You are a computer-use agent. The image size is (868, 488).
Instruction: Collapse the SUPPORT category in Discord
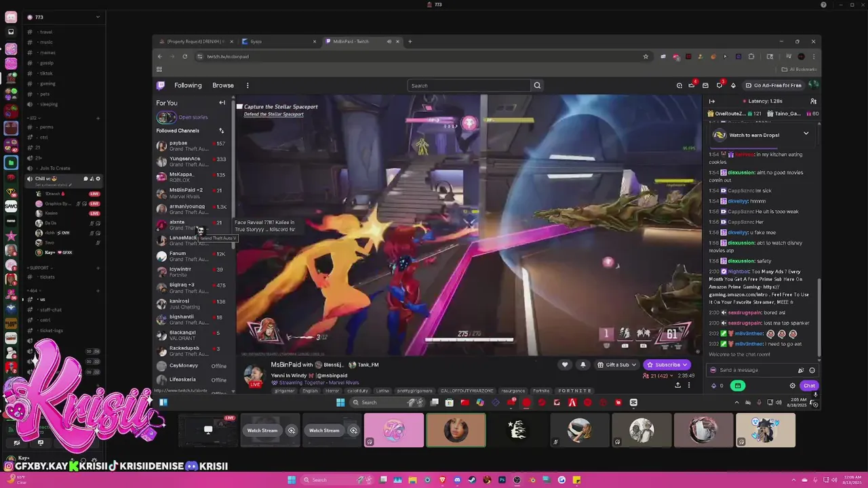(x=39, y=268)
